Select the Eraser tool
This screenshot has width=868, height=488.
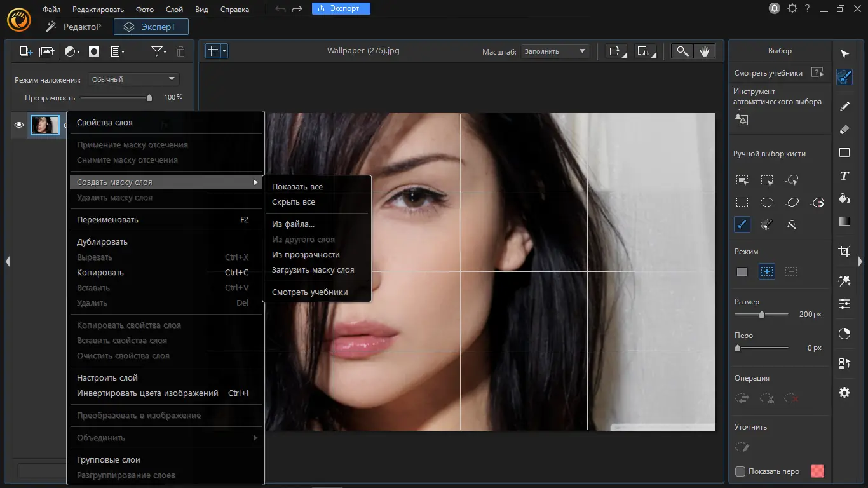coord(844,130)
